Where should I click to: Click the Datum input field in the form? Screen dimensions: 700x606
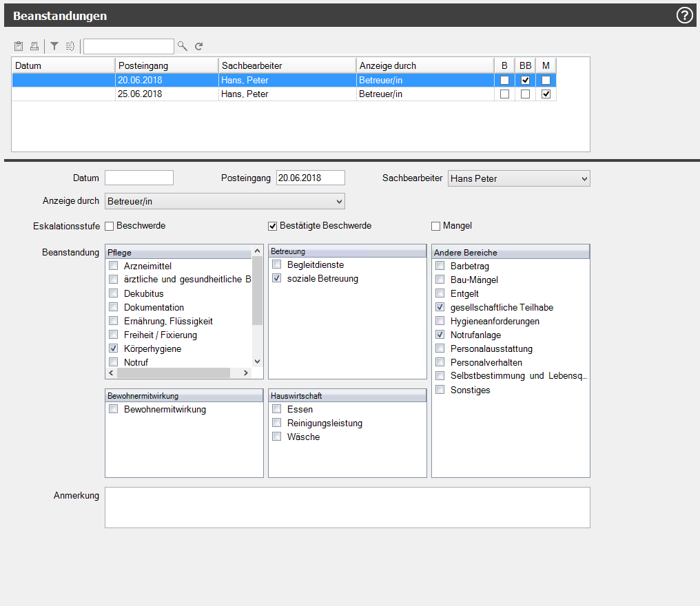[139, 178]
